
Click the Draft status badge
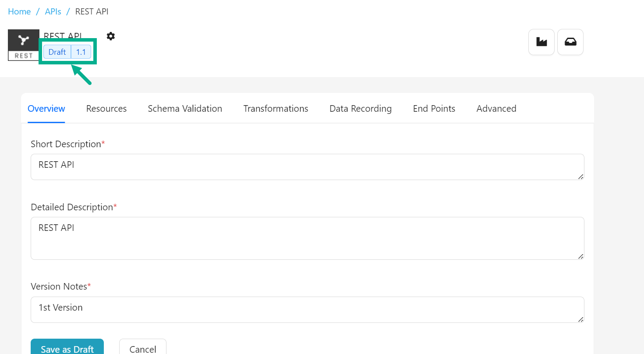pyautogui.click(x=57, y=52)
